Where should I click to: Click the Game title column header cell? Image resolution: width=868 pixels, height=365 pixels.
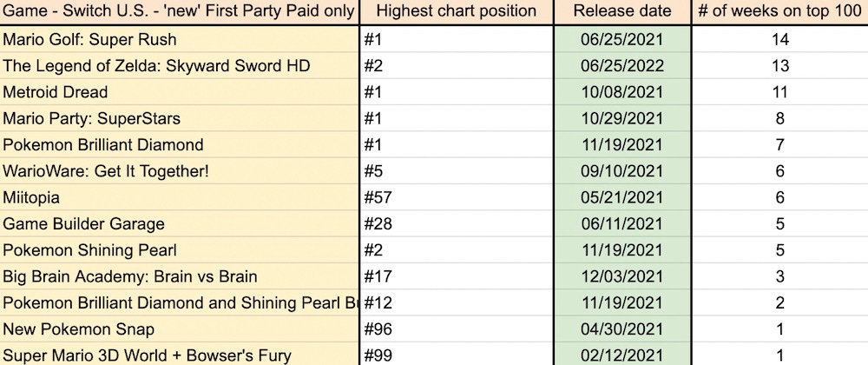[x=180, y=11]
